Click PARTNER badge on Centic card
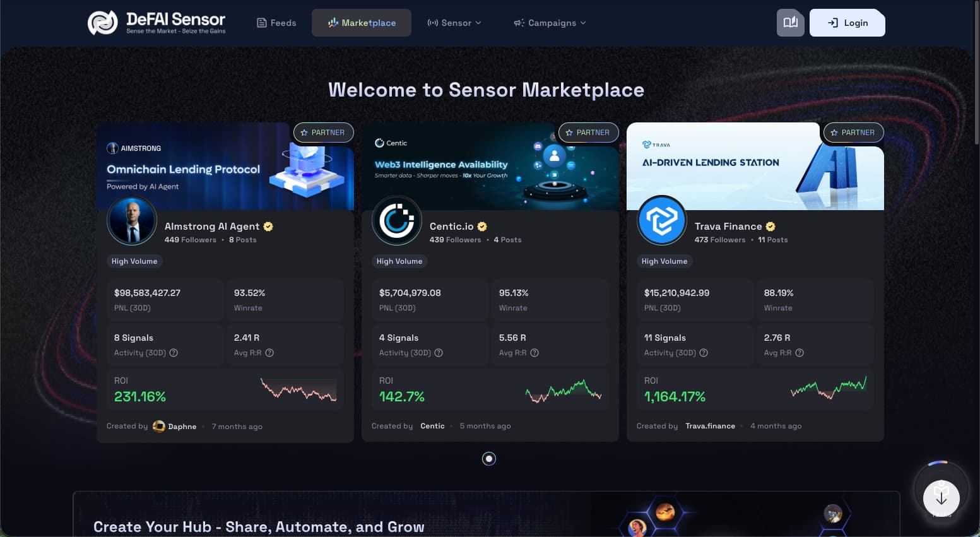Viewport: 980px width, 537px height. pos(588,133)
